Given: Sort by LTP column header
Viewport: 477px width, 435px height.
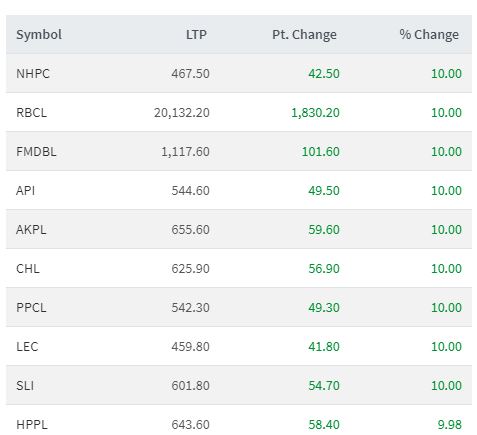Looking at the screenshot, I should (x=196, y=35).
